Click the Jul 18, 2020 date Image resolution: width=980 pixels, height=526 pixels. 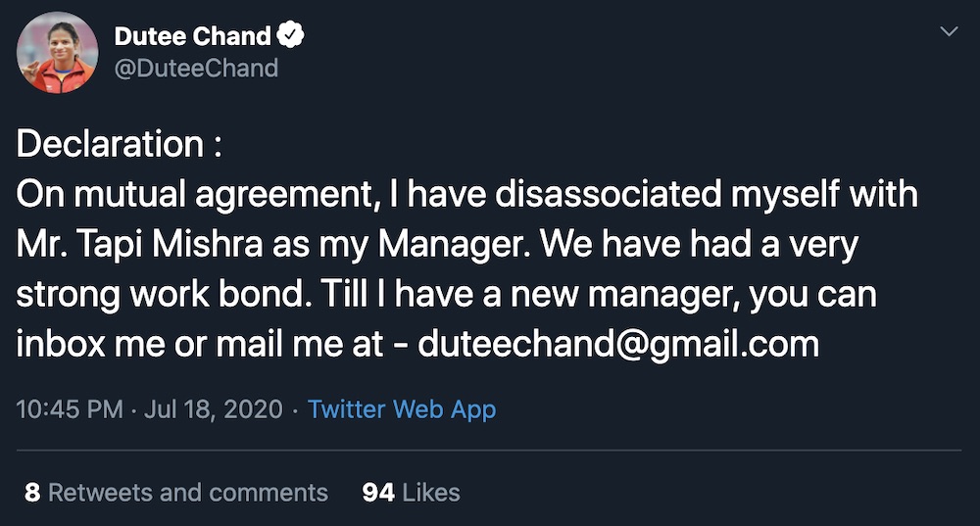[213, 408]
